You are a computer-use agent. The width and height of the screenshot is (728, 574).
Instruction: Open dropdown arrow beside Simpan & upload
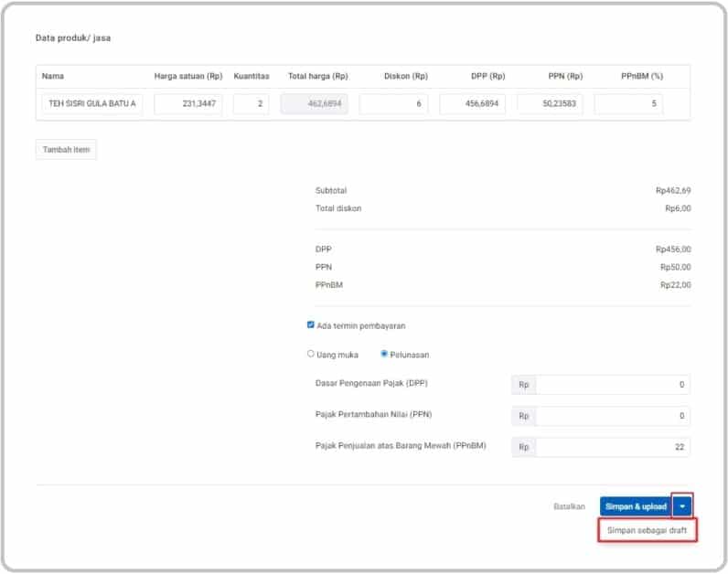[x=681, y=506]
